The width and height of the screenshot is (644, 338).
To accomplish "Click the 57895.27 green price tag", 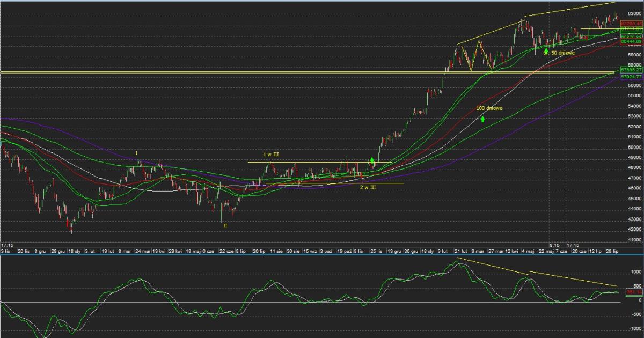I will pos(631,70).
